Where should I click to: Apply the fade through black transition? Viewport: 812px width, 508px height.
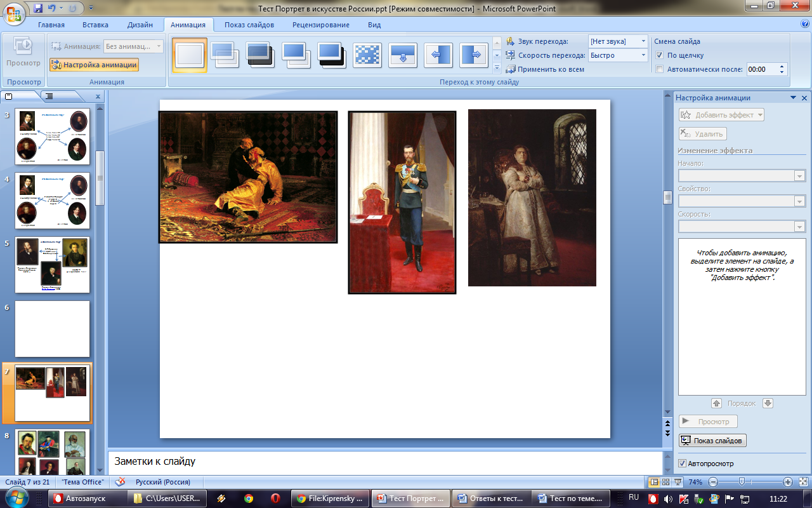(261, 56)
